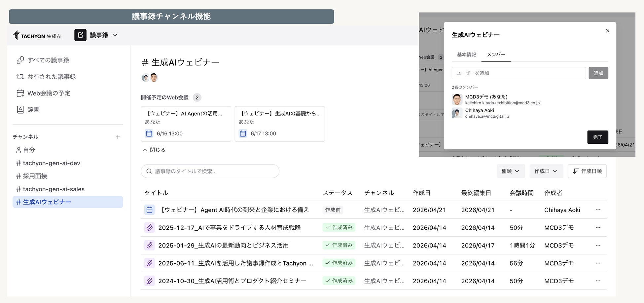644x303 pixels.
Task: Open more options for 2025-06-11 row
Action: 598,263
